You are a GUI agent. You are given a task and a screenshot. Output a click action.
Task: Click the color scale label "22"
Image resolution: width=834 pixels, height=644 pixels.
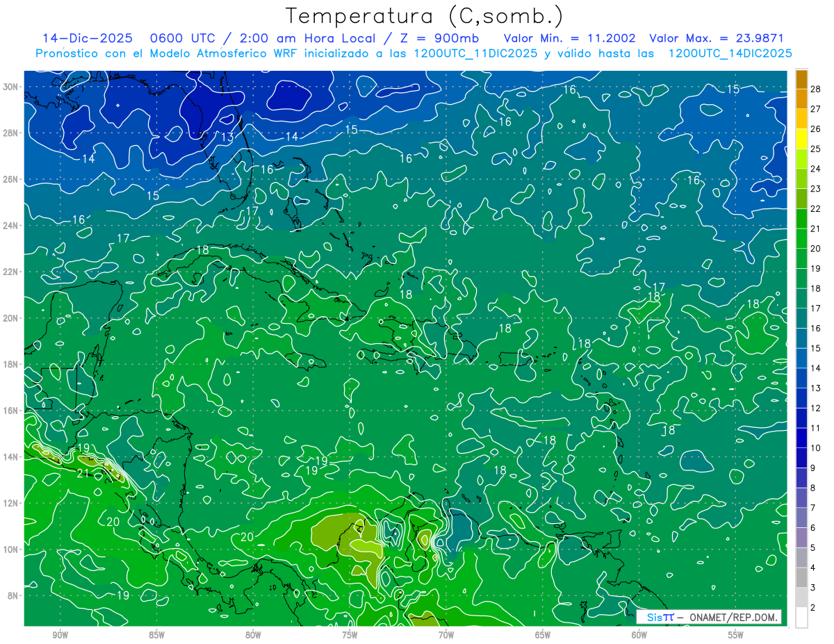click(816, 208)
